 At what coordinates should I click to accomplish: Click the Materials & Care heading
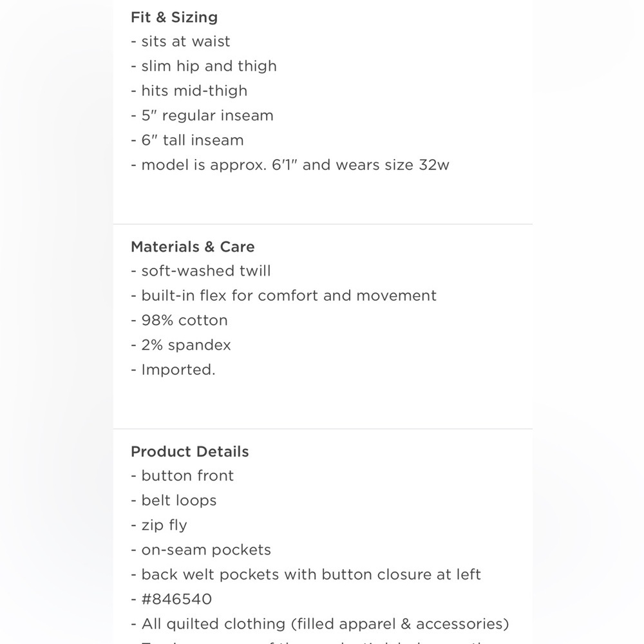(x=193, y=247)
